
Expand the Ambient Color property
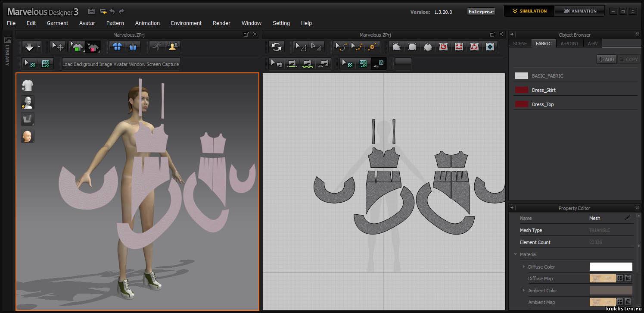tap(524, 291)
